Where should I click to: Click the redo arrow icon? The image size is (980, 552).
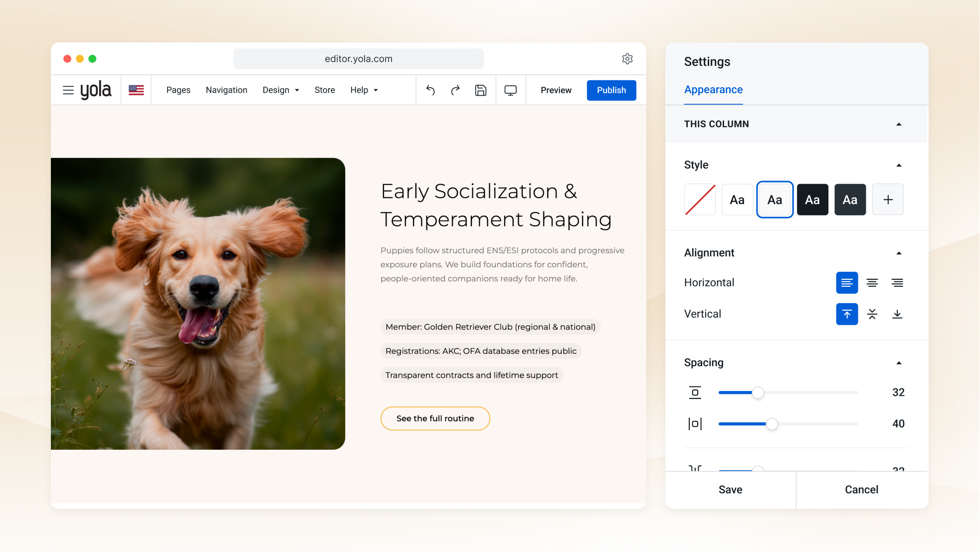[455, 90]
